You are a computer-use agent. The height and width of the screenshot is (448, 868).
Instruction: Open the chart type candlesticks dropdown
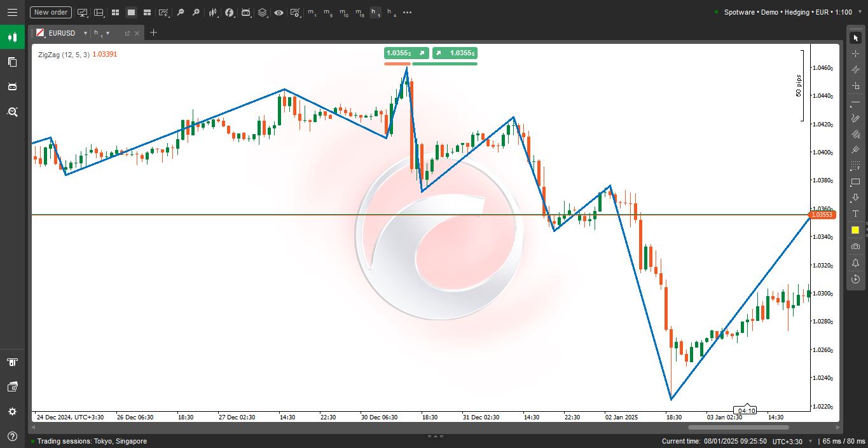(213, 12)
